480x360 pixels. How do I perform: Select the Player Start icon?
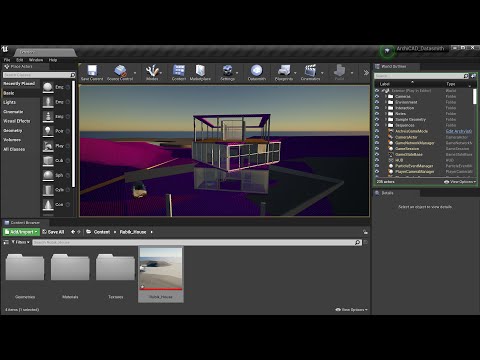pyautogui.click(x=48, y=146)
